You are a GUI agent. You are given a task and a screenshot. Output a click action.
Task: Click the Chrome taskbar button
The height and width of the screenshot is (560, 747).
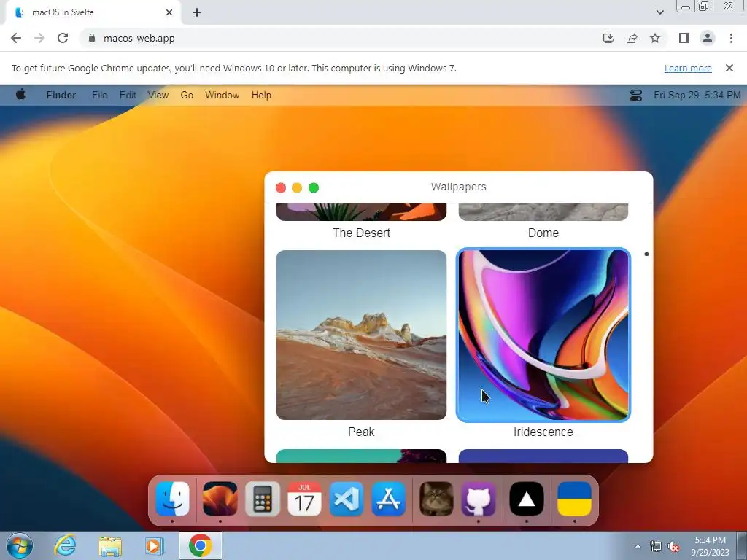[200, 545]
